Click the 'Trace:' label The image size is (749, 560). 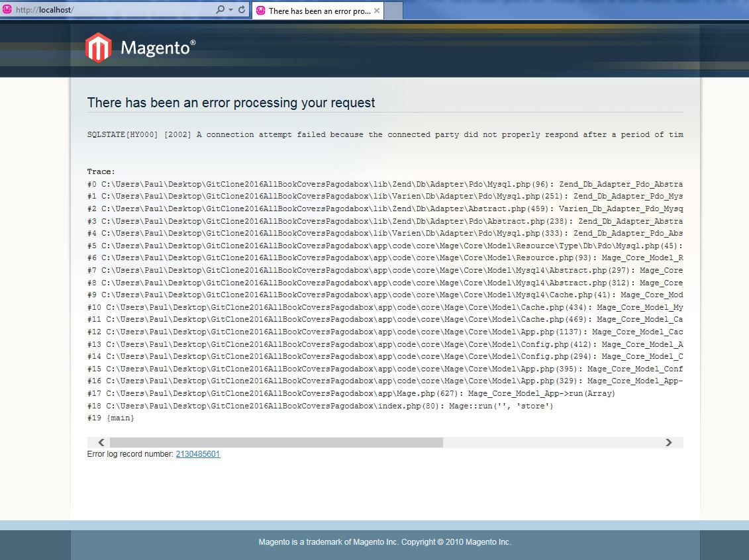pos(101,171)
